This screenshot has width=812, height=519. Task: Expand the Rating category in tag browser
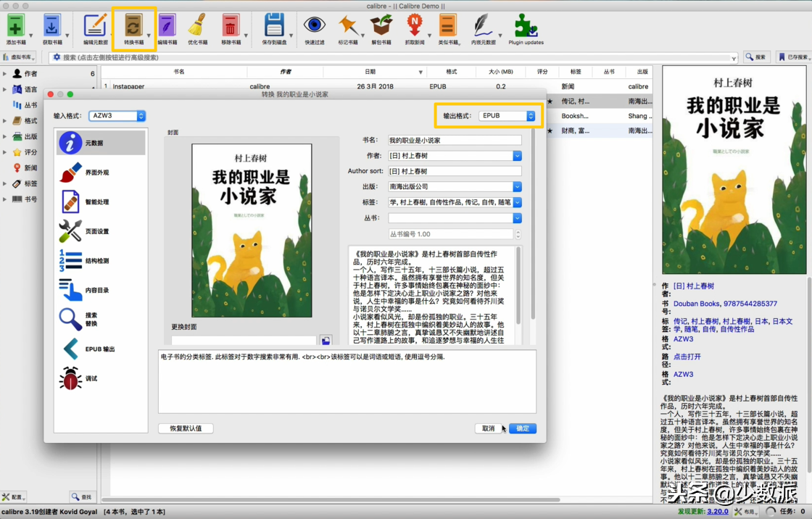click(x=4, y=151)
